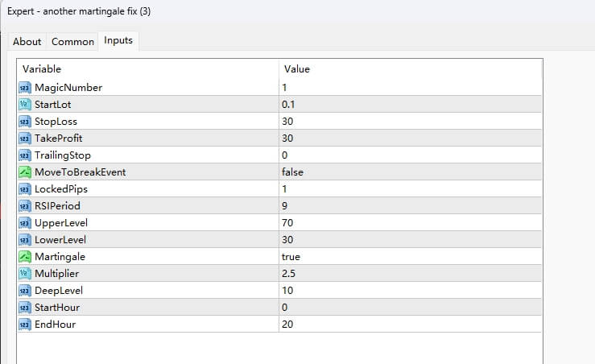The width and height of the screenshot is (595, 364).
Task: Click the MoveToBreakEvent boolean type icon
Action: (x=24, y=172)
